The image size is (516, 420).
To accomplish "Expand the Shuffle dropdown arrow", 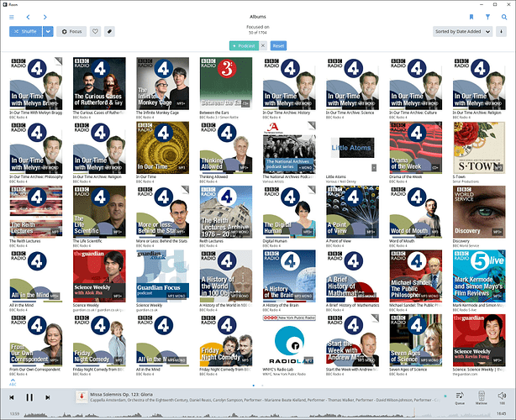I will click(x=48, y=32).
